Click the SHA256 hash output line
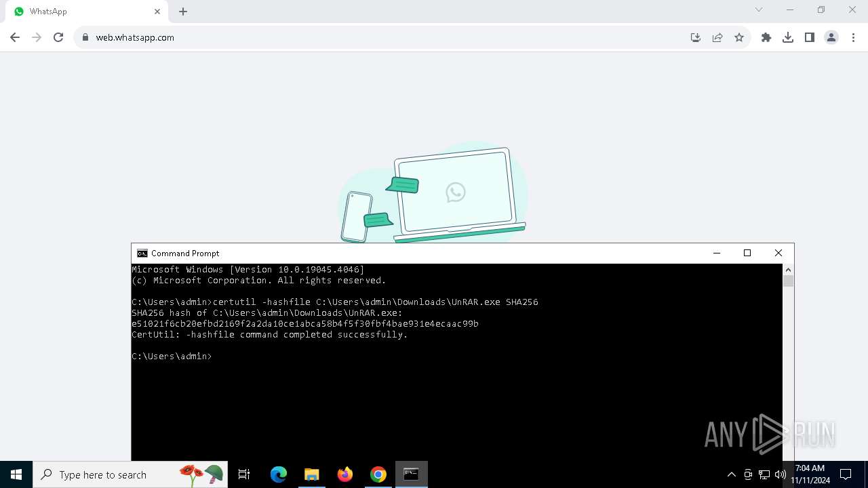 pos(305,324)
